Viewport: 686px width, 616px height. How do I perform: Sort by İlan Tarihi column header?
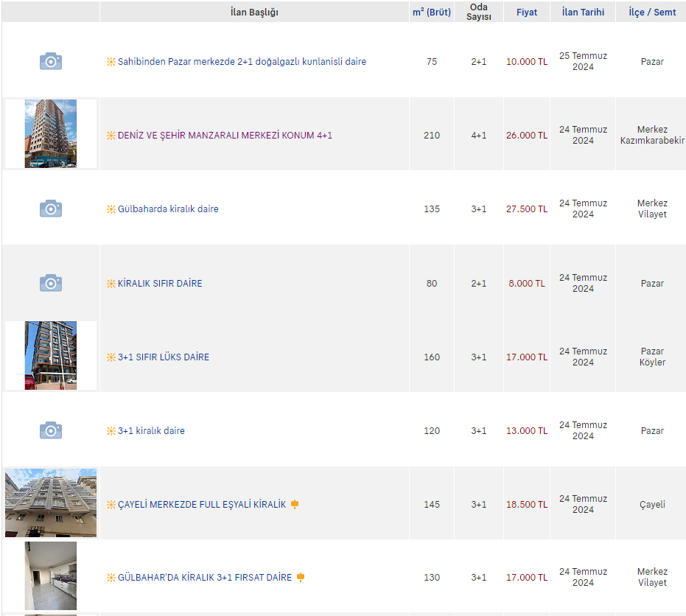582,13
